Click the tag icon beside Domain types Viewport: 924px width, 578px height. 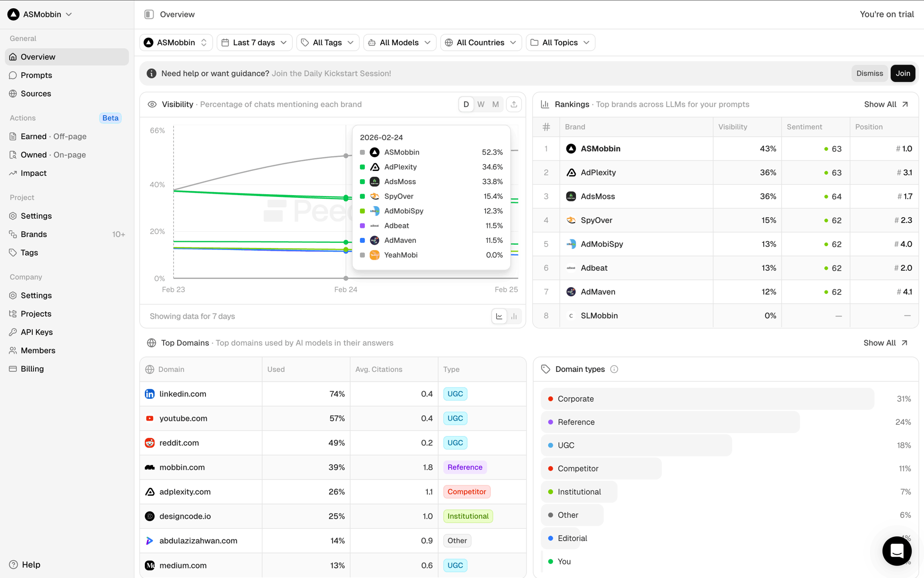coord(545,369)
